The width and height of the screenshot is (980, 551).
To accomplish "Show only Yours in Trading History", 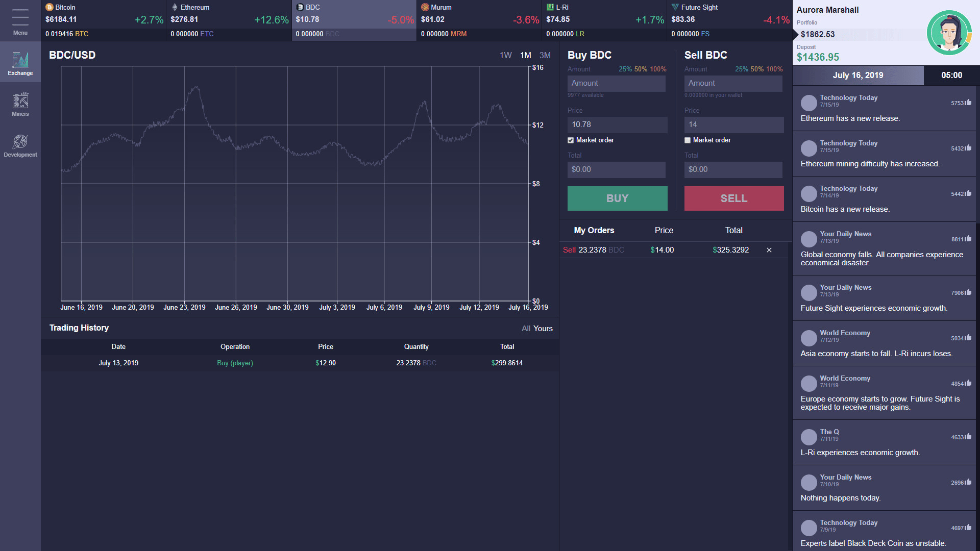I will 543,329.
